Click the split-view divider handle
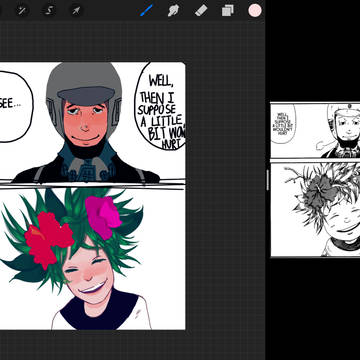 267,180
